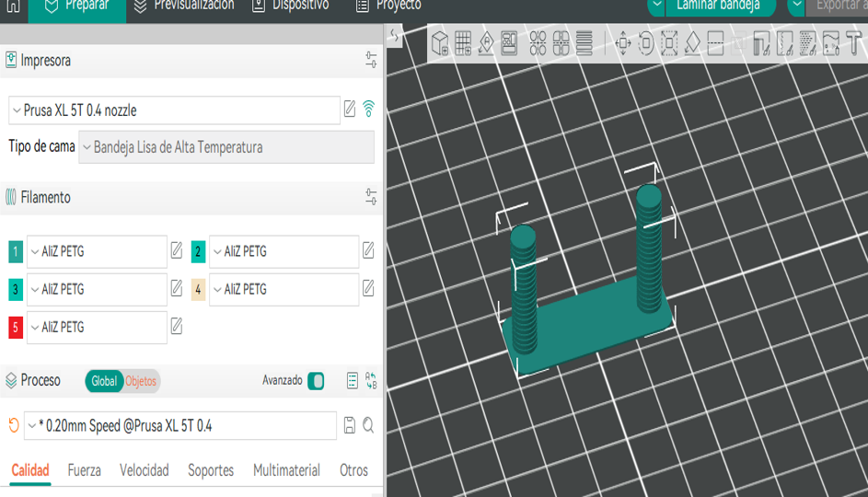Select the Rotate tool

coord(646,43)
